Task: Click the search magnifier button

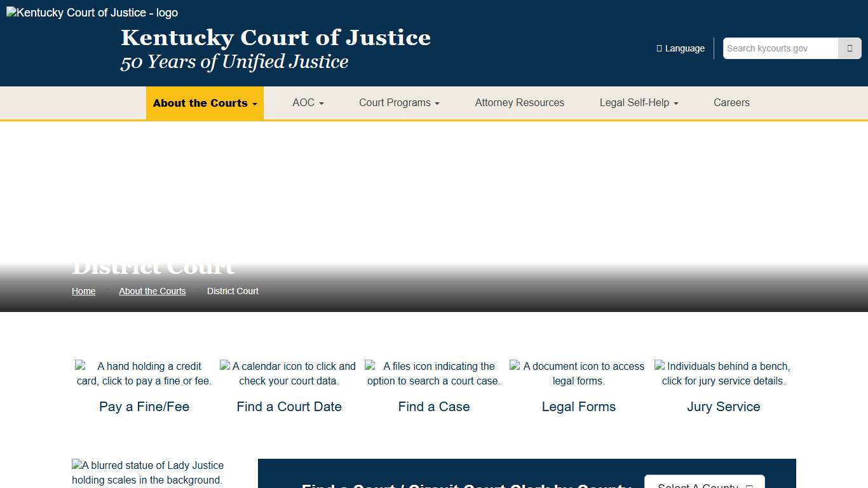Action: coord(850,48)
